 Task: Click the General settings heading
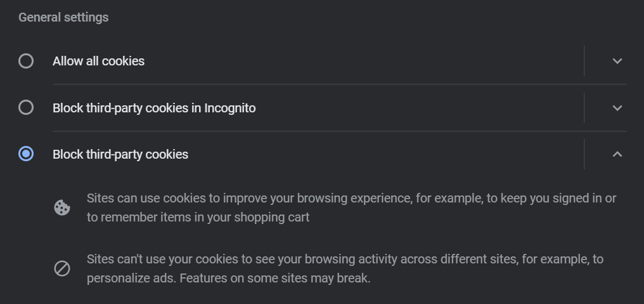(x=63, y=17)
